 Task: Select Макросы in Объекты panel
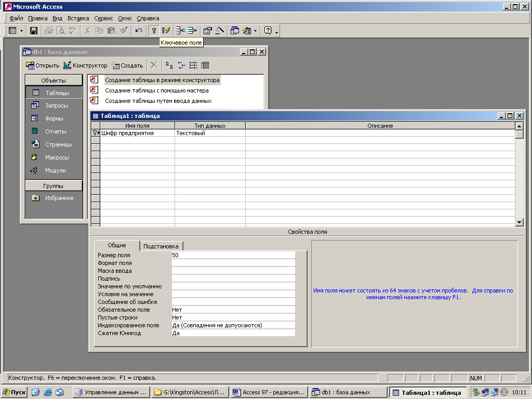click(54, 157)
